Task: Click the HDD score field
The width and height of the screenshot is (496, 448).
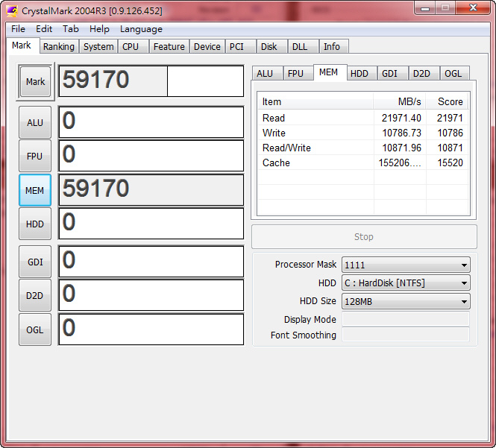Action: point(151,224)
